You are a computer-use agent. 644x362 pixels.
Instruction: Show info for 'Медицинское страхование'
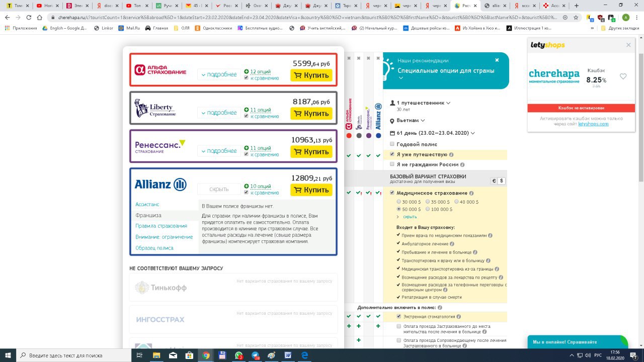471,193
